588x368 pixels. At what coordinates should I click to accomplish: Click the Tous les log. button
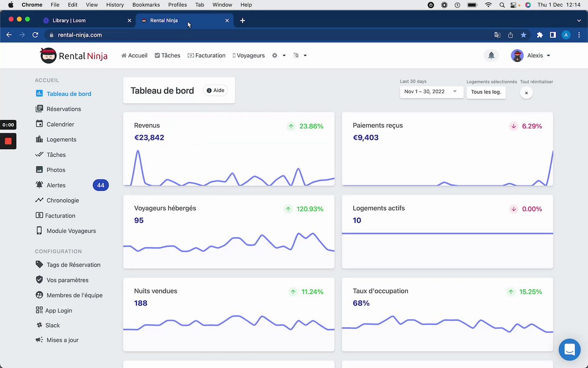486,92
